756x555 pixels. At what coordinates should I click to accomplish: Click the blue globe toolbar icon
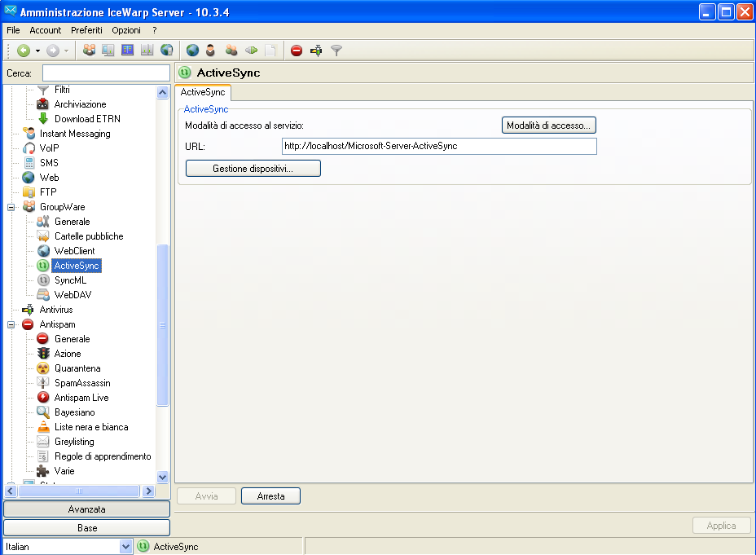(192, 51)
